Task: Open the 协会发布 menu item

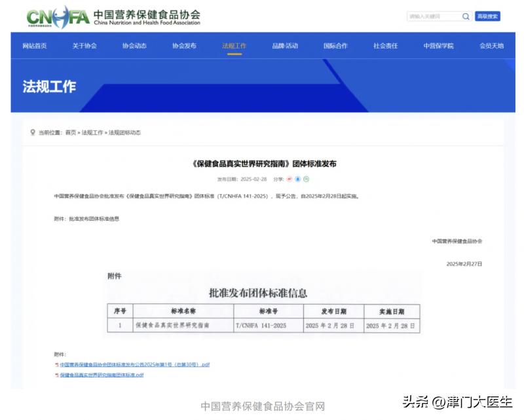Action: (x=184, y=46)
